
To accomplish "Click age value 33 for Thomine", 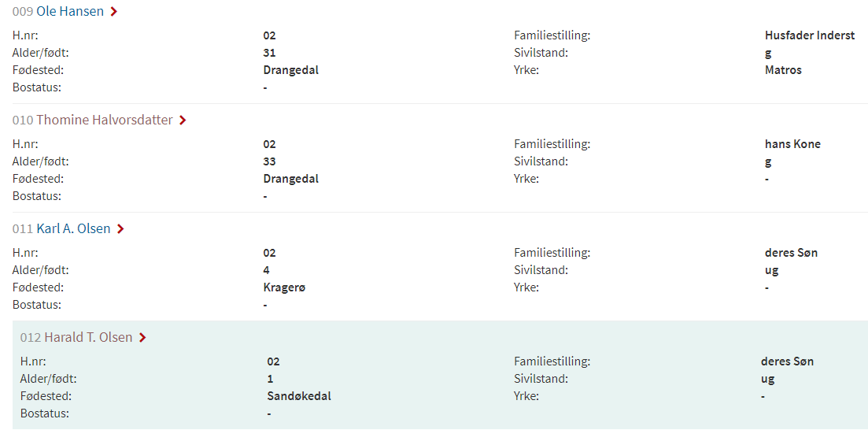I will click(269, 161).
